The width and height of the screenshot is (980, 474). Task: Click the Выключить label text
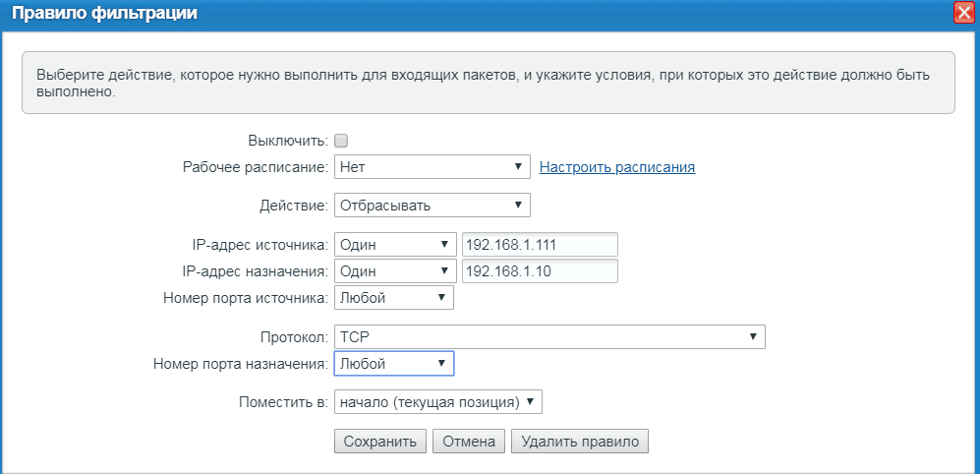pos(289,142)
